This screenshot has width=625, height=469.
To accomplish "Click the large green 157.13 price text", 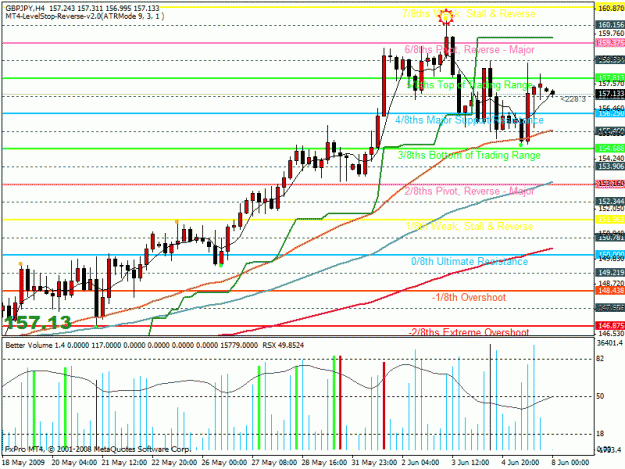I will point(38,322).
